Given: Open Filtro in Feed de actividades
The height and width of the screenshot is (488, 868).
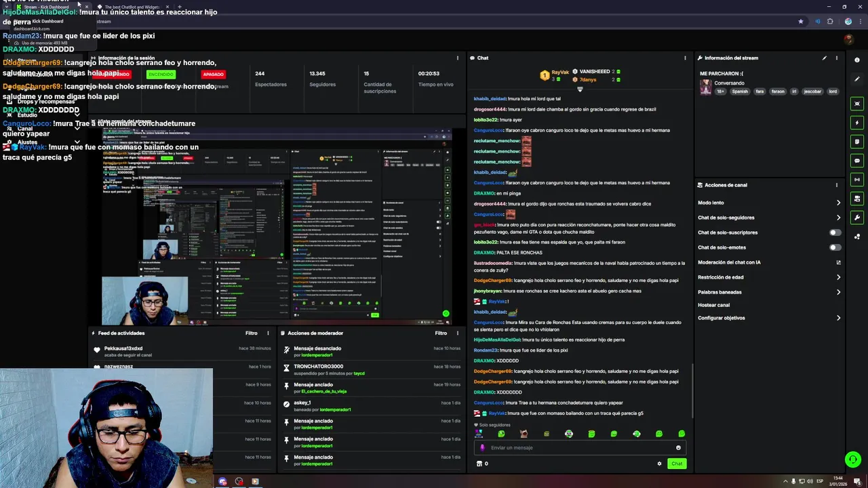Looking at the screenshot, I should coord(252,333).
